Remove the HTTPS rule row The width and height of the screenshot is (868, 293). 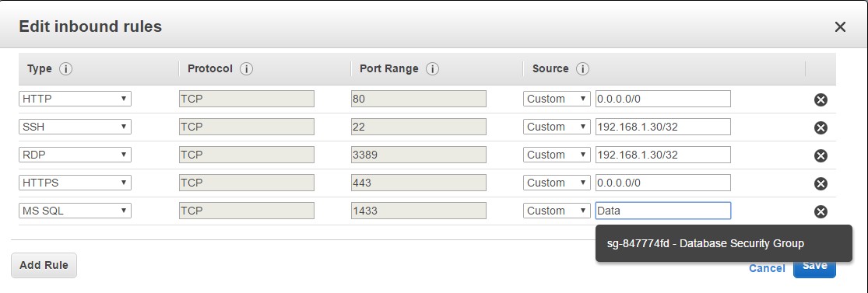pyautogui.click(x=821, y=183)
